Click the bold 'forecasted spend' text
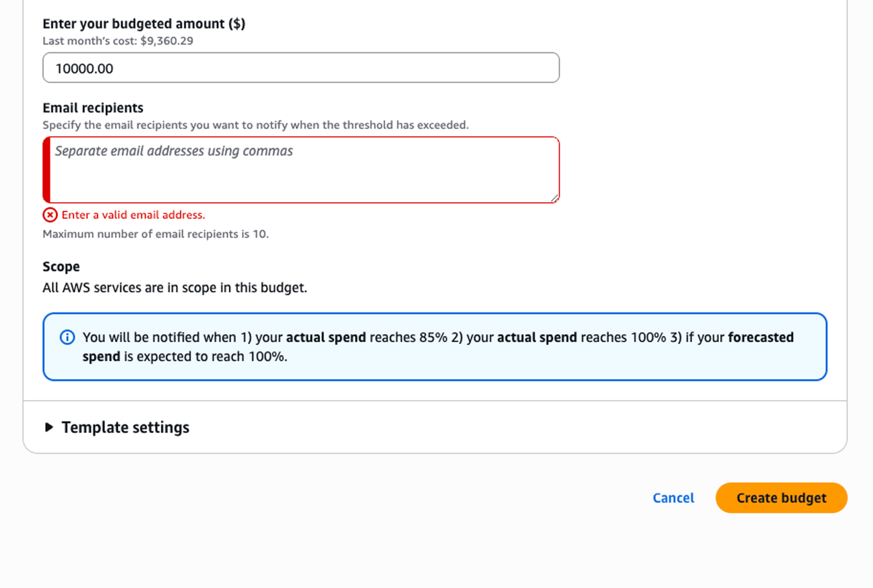The width and height of the screenshot is (873, 588). (761, 337)
